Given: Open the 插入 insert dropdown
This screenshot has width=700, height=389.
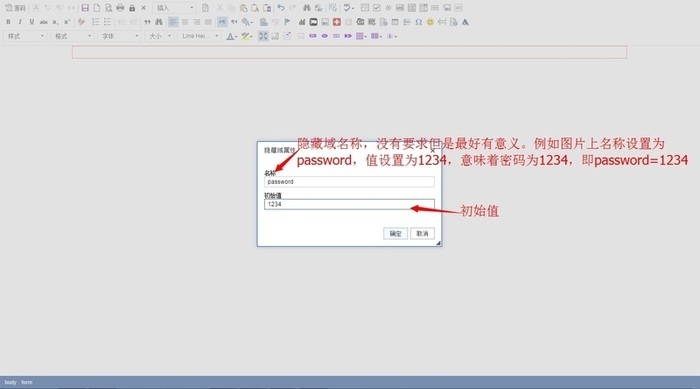Looking at the screenshot, I should pos(175,8).
